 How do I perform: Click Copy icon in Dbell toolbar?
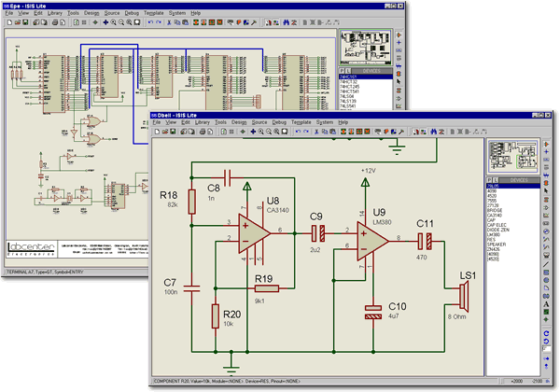[x=325, y=132]
